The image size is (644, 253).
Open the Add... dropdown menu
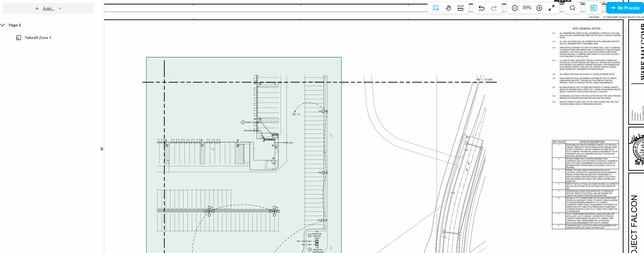(x=49, y=9)
